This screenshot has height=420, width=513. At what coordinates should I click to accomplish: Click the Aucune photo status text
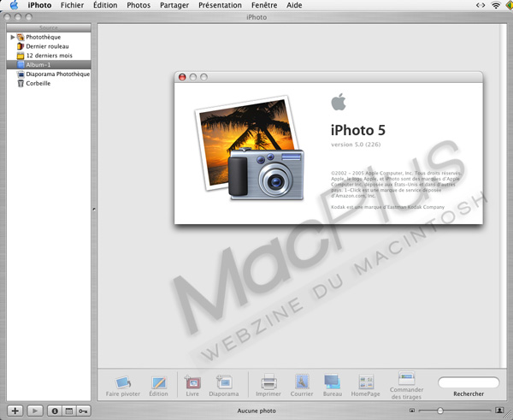pyautogui.click(x=256, y=411)
